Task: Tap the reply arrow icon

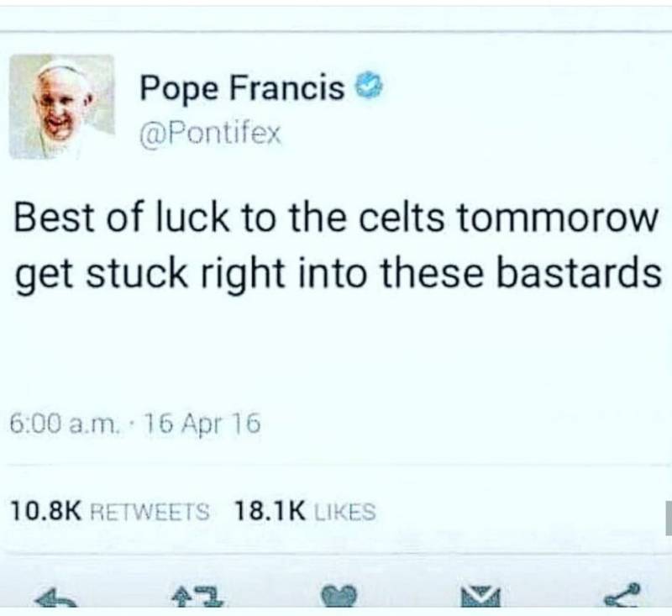Action: [56, 598]
